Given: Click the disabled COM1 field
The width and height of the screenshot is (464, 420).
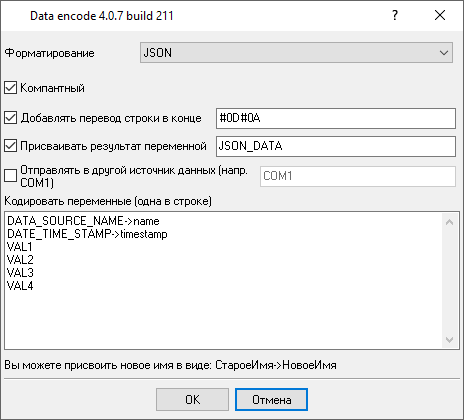Looking at the screenshot, I should pos(358,176).
